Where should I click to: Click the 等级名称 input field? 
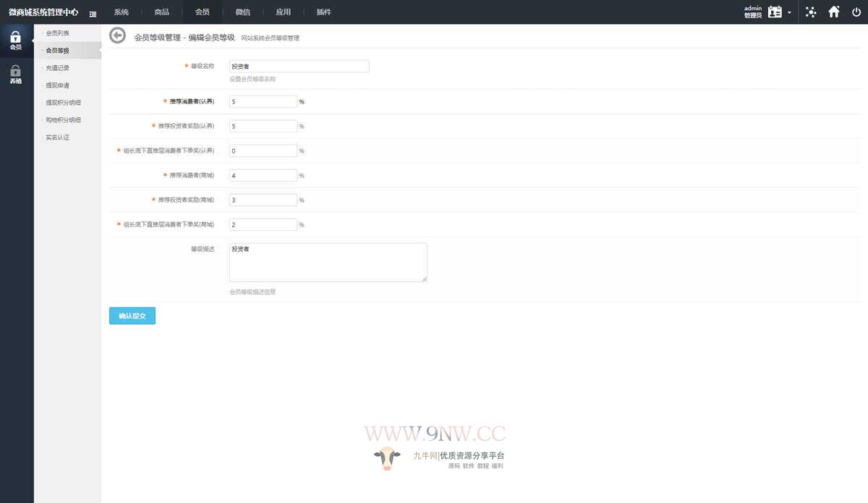coord(299,66)
